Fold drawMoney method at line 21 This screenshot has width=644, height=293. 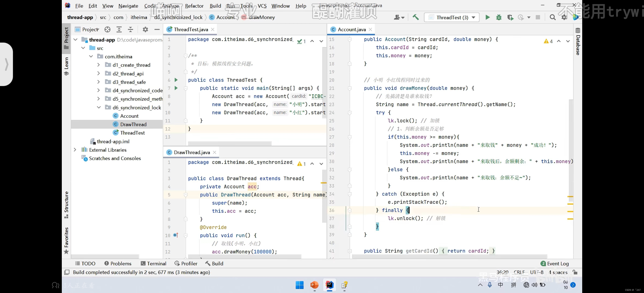click(350, 88)
